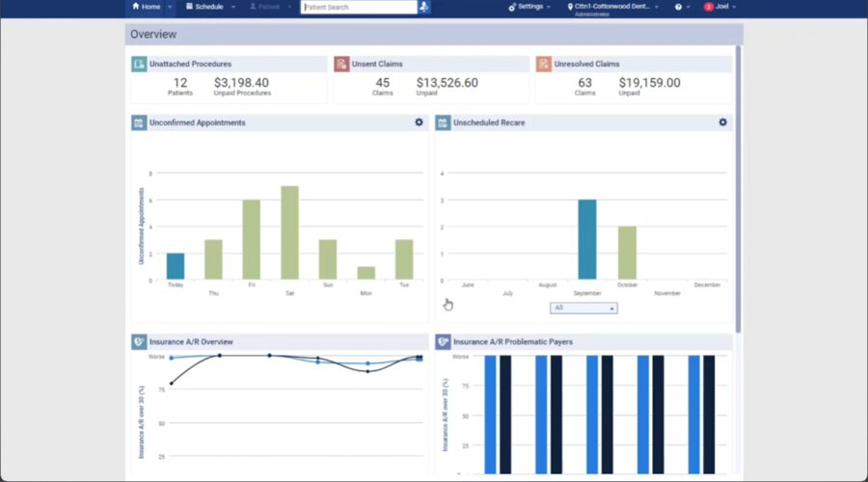Click the September bar in recare chart
Screen dimensions: 868x482
[x=586, y=239]
